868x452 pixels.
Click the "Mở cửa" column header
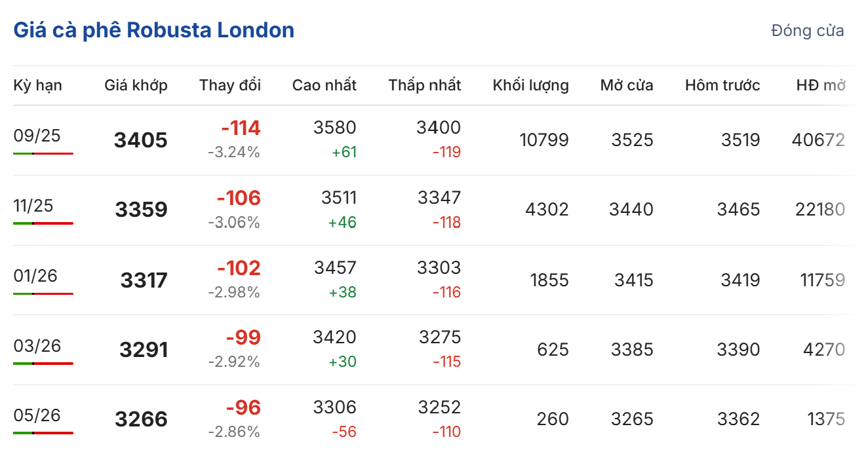pyautogui.click(x=627, y=85)
